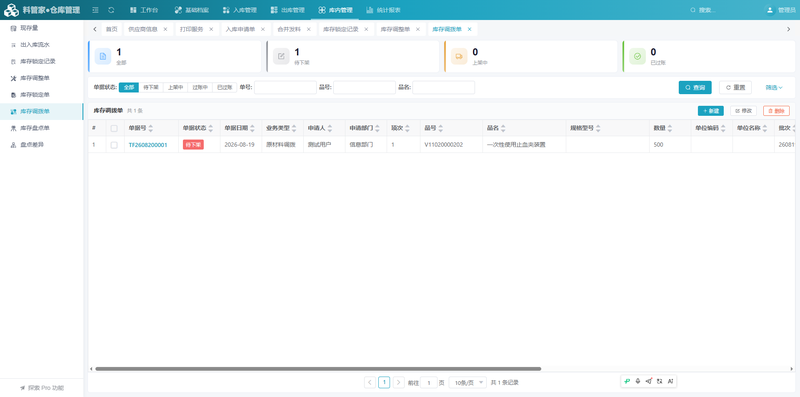The image size is (800, 397).
Task: Close the 库存锁定记录 tab
Action: click(366, 29)
